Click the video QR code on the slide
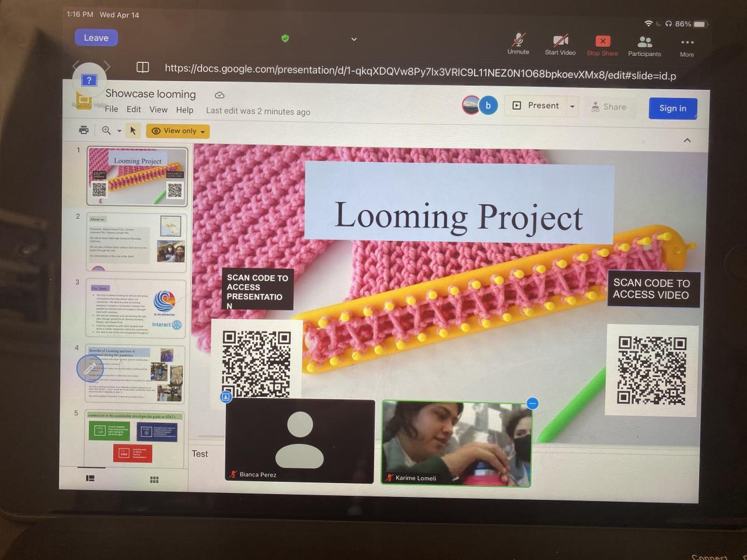The image size is (747, 560). tap(652, 370)
